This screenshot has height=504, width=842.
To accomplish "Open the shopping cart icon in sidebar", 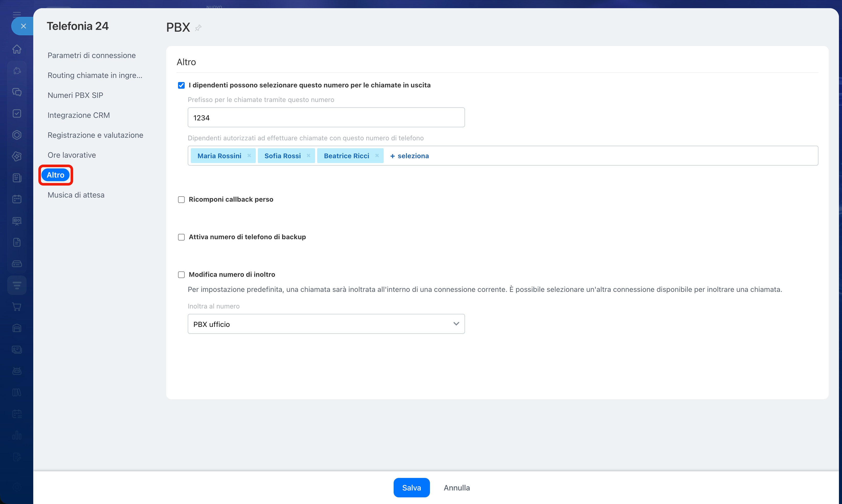I will tap(17, 307).
